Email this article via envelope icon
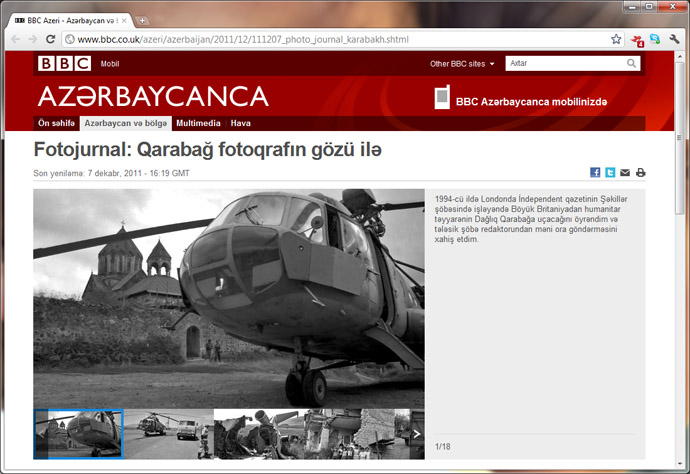 pyautogui.click(x=625, y=173)
